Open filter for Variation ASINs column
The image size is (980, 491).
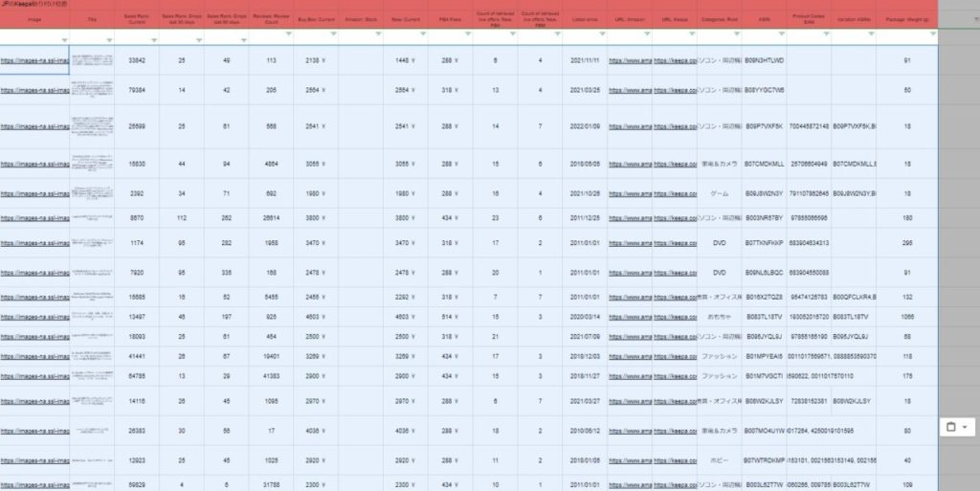coord(871,33)
